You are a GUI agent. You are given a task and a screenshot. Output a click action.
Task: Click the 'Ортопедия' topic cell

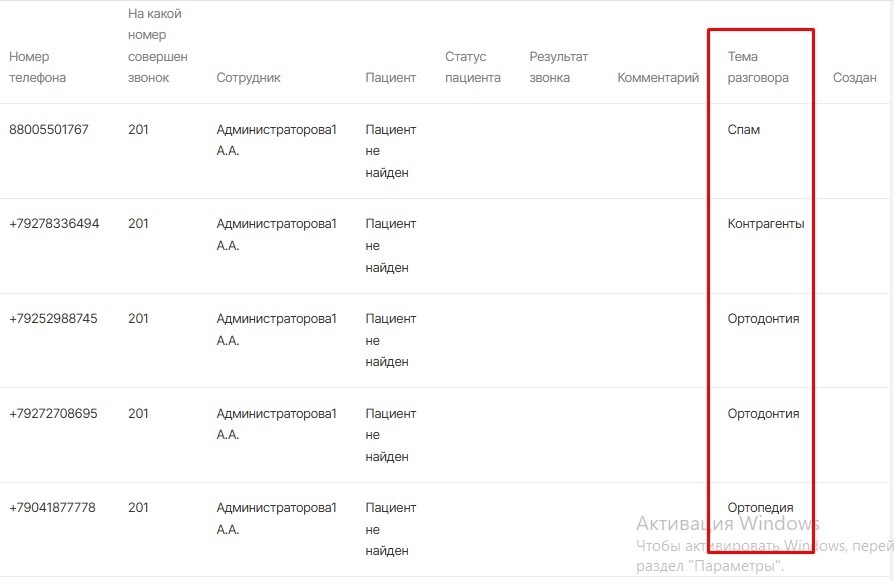(761, 508)
